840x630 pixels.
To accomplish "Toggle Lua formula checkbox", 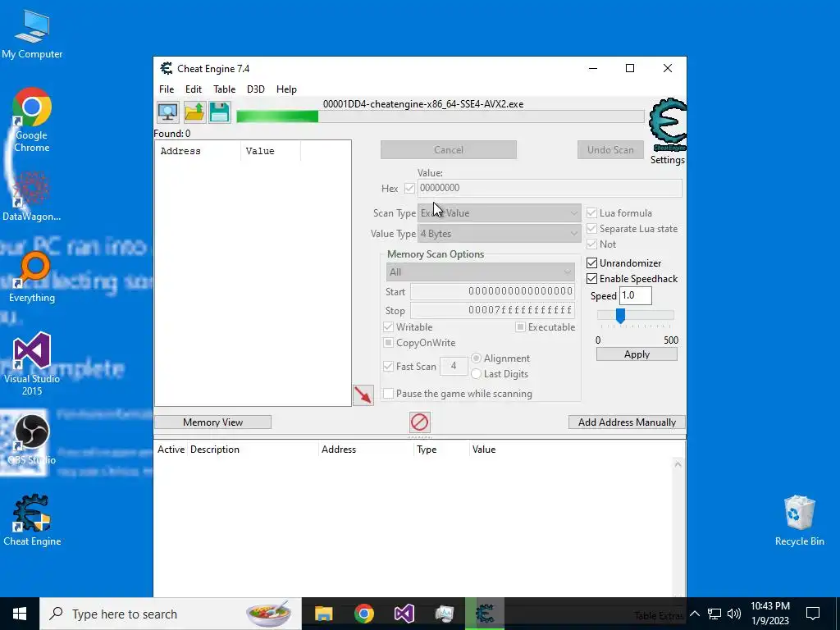I will 591,213.
